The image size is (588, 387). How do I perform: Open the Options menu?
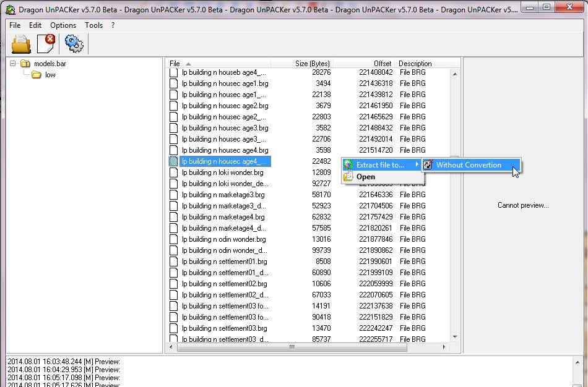tap(63, 25)
